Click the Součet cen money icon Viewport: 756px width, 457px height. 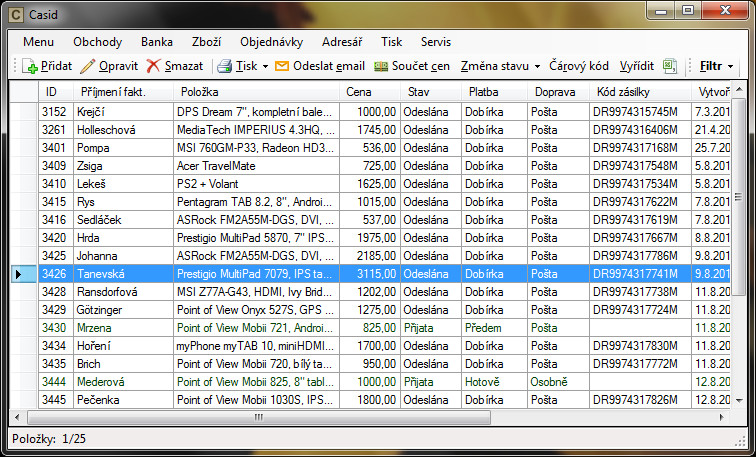(x=381, y=66)
